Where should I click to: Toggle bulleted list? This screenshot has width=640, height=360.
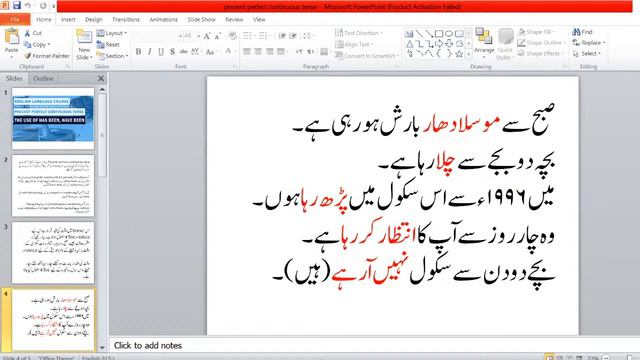(x=248, y=36)
